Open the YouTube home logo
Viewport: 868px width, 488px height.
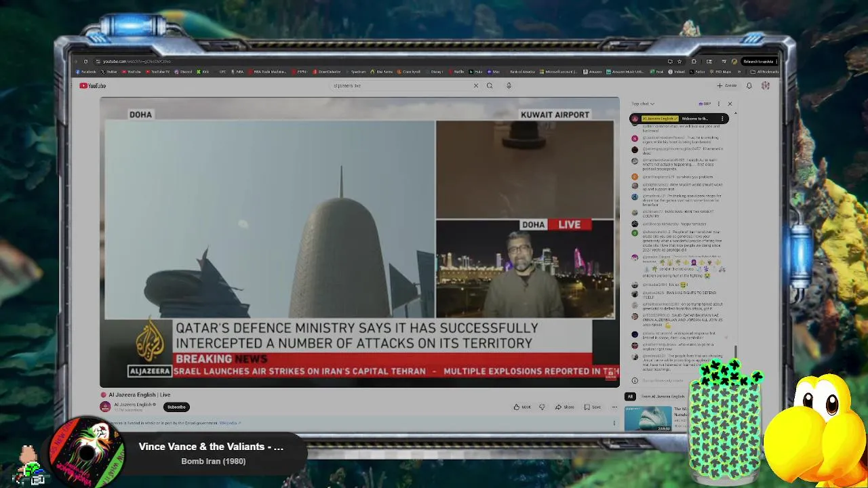pyautogui.click(x=92, y=85)
